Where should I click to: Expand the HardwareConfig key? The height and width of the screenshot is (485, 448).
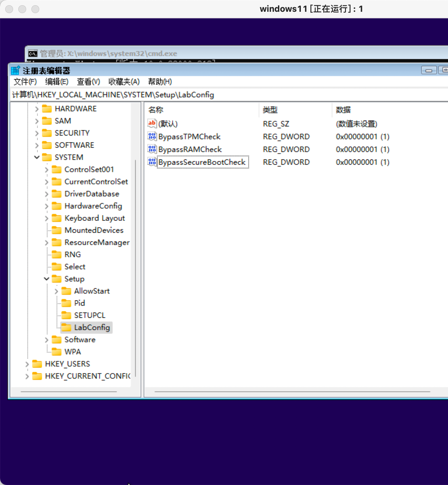tap(46, 206)
